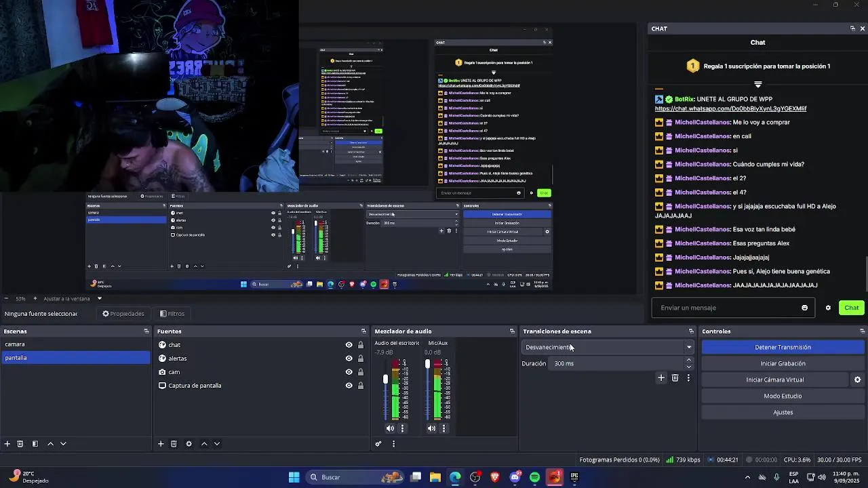Mute Audio del escritorio
This screenshot has height=488, width=868.
coord(390,428)
